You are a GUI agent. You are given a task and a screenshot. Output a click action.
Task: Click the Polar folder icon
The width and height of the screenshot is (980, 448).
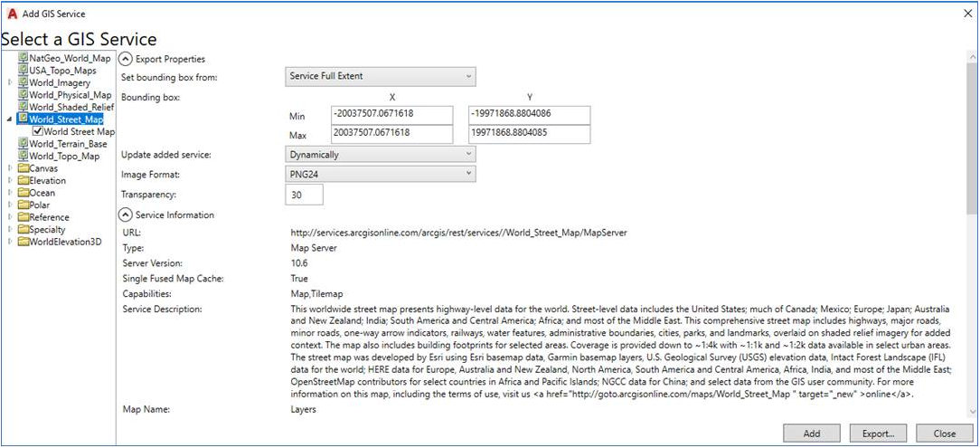tap(24, 205)
